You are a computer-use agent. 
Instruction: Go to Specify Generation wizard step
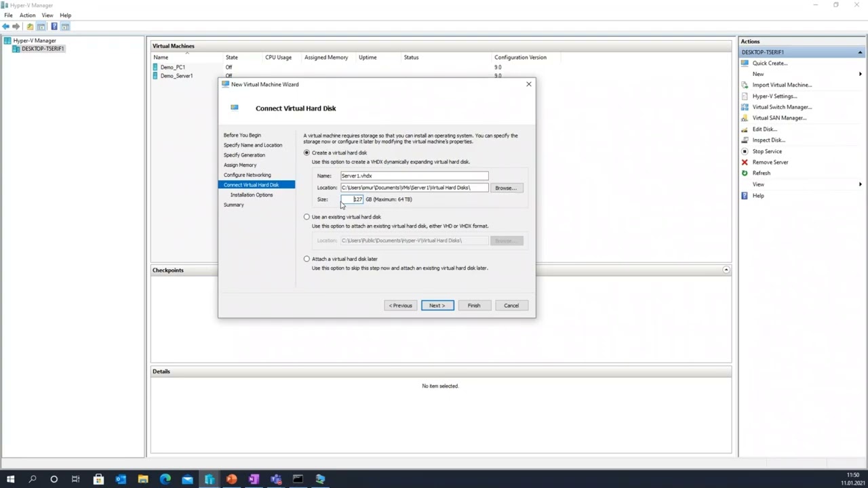pos(244,155)
